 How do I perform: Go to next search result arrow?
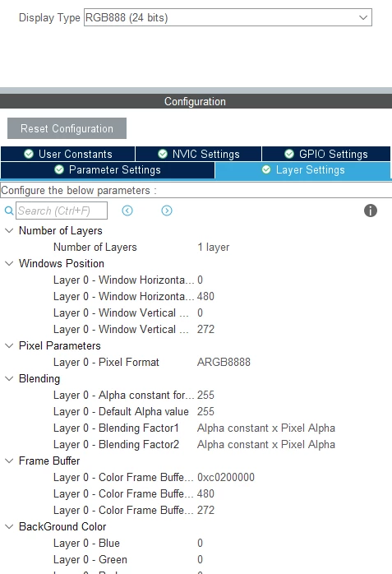(167, 211)
